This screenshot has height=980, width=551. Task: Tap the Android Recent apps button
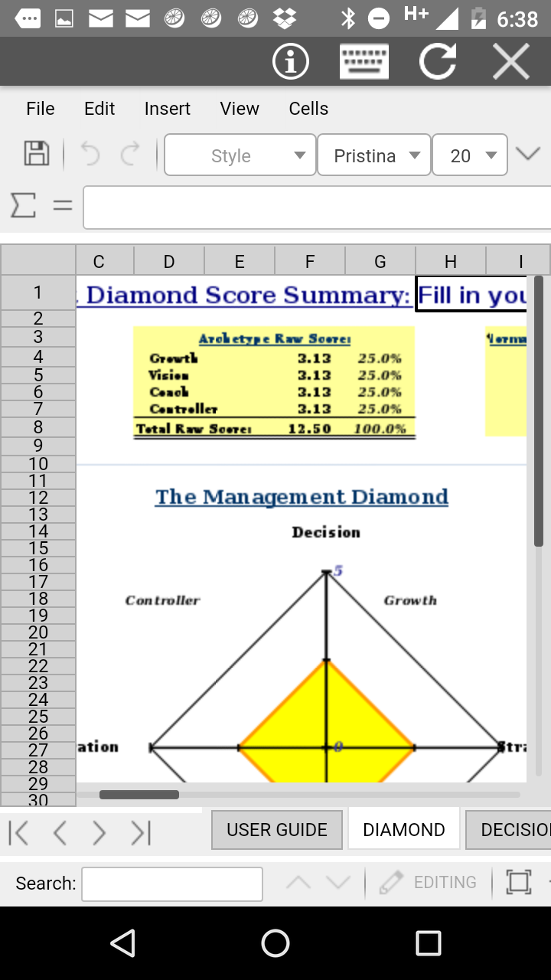pyautogui.click(x=429, y=943)
